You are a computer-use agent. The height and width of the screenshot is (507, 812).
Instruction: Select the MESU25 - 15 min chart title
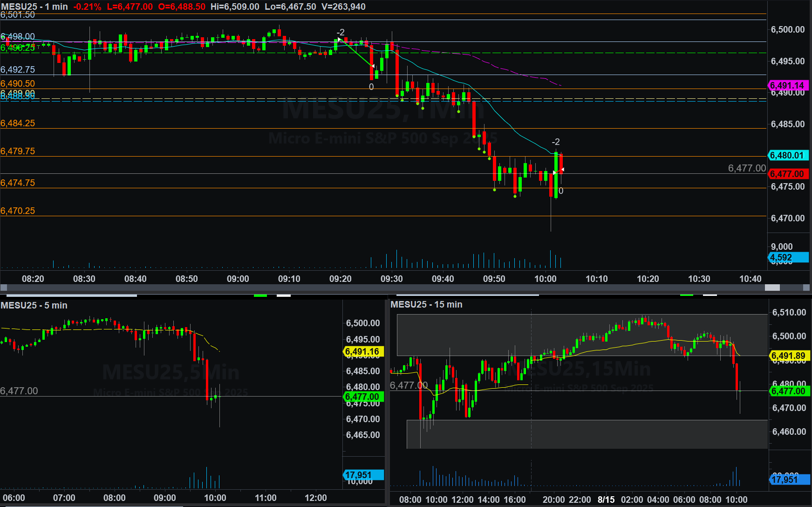[x=426, y=304]
